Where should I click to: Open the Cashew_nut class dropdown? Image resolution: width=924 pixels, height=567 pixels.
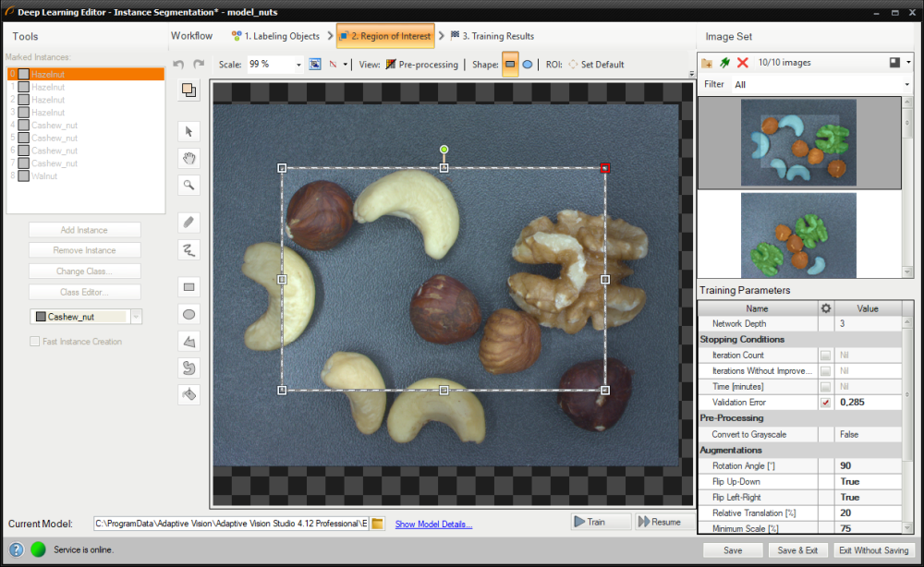(137, 317)
